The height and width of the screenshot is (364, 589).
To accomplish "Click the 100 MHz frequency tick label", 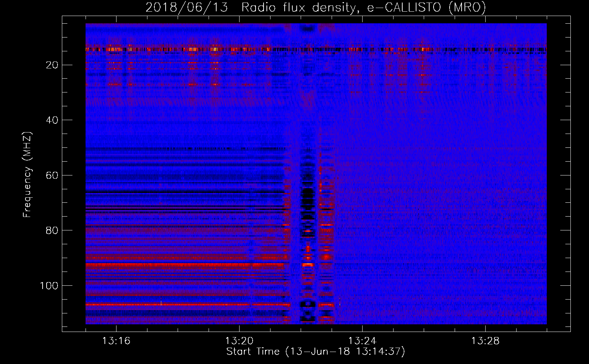I will [x=49, y=286].
